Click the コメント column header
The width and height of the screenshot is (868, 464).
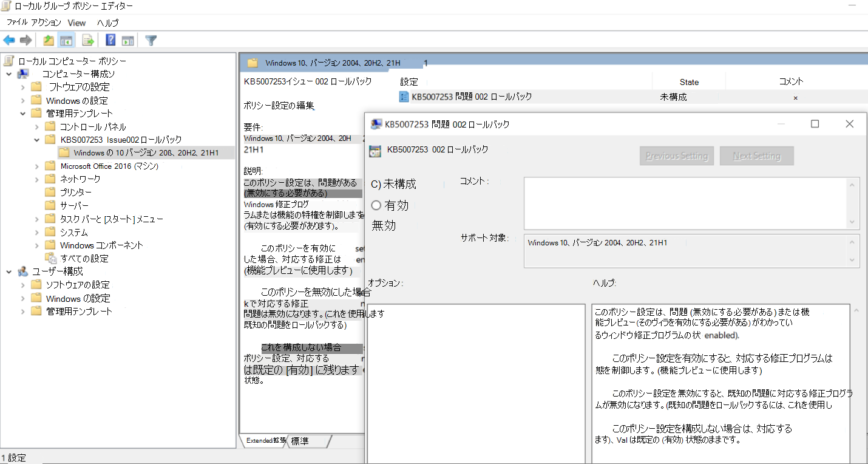click(791, 81)
